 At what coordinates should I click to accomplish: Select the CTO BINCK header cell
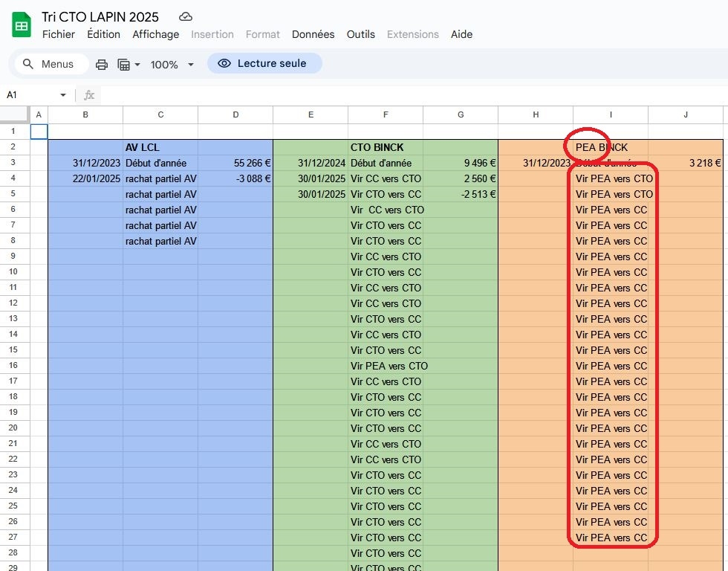(385, 147)
